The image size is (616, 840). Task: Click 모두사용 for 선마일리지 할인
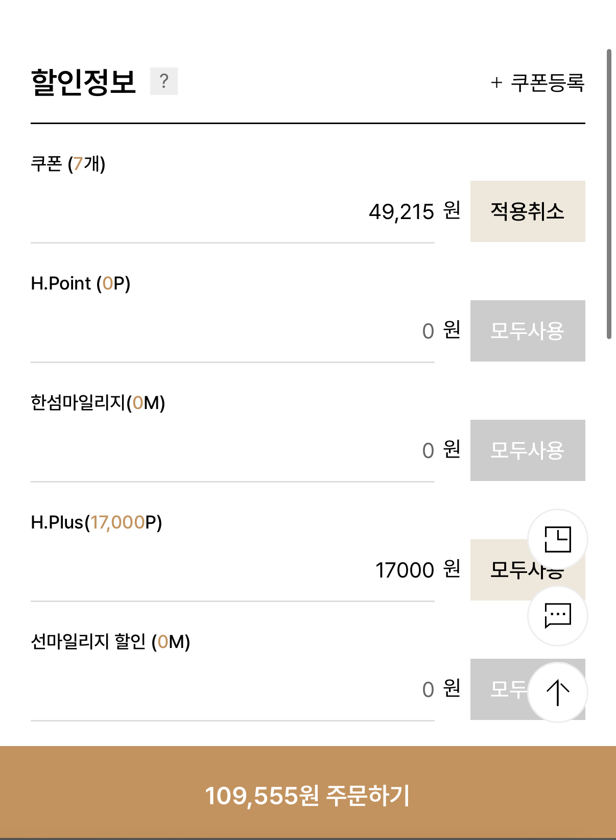498,689
